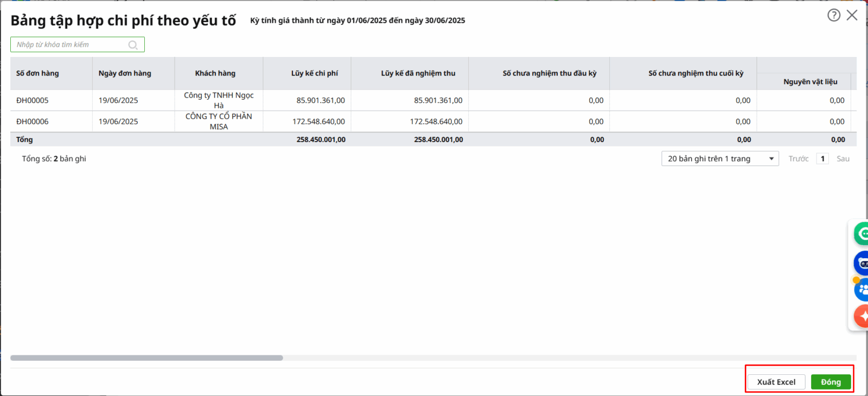
Task: Export the table with Xuất Excel
Action: pyautogui.click(x=776, y=382)
